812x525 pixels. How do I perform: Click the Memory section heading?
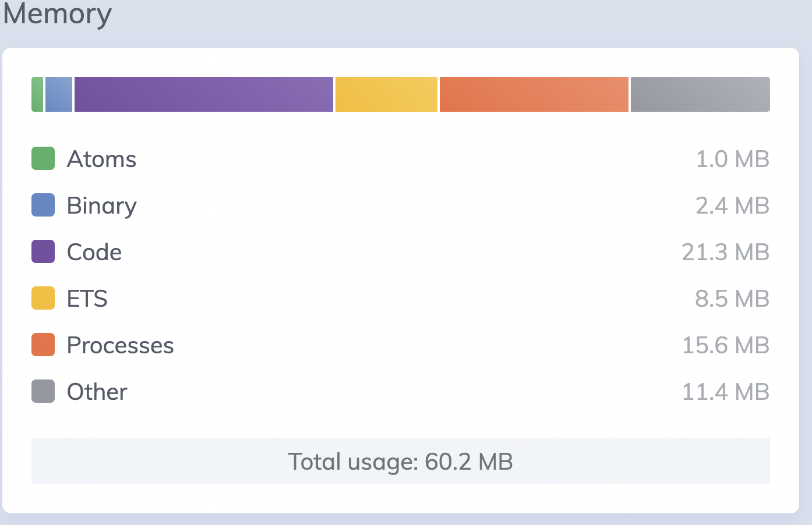pos(57,14)
